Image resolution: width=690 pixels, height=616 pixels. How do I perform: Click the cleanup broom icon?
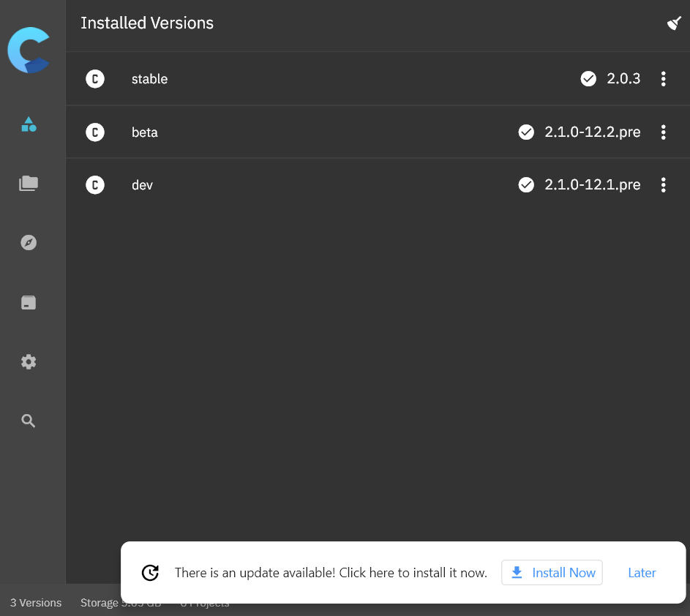(x=674, y=23)
